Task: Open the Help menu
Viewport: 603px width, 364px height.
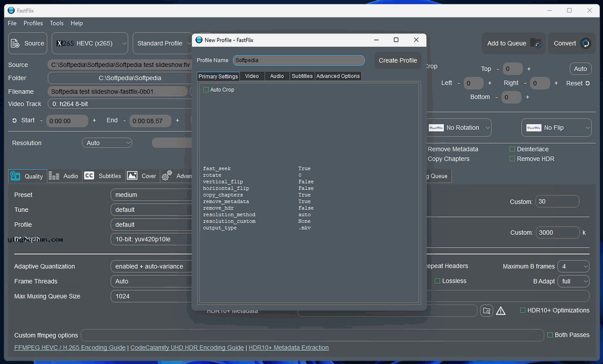Action: [77, 23]
